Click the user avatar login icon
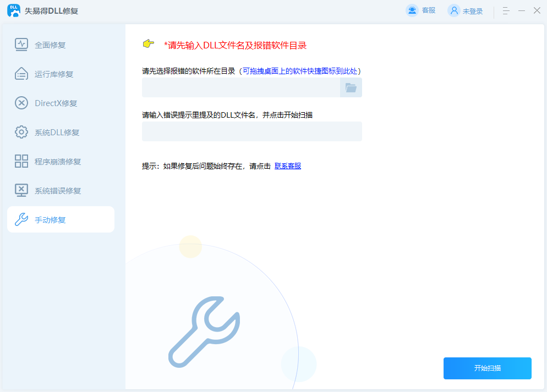The height and width of the screenshot is (392, 547). [x=453, y=10]
